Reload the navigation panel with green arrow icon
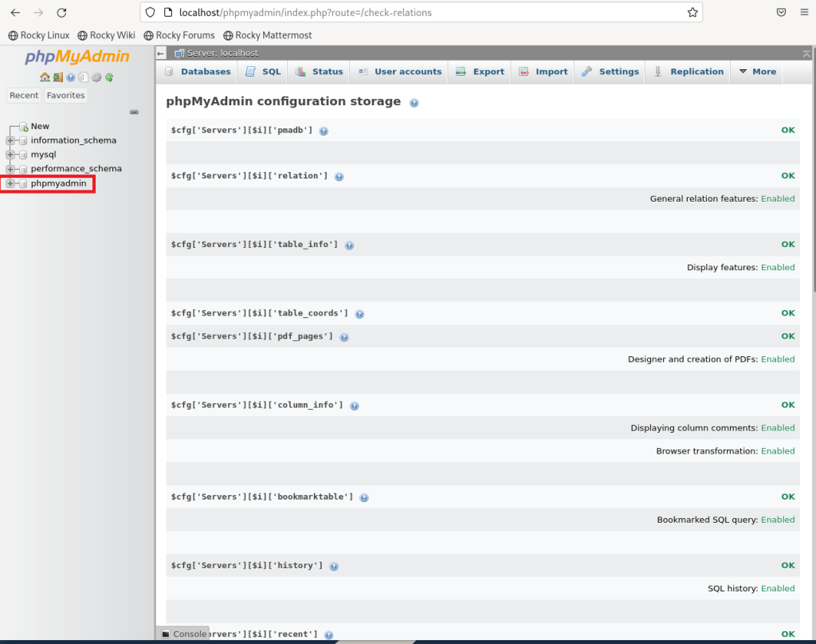The image size is (816, 644). 109,77
